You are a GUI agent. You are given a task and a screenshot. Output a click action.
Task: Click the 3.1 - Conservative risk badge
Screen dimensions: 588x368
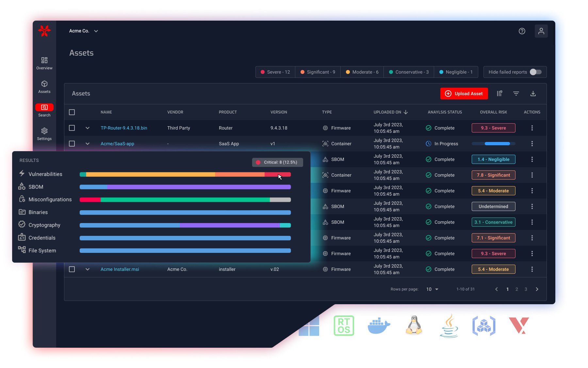pos(494,222)
